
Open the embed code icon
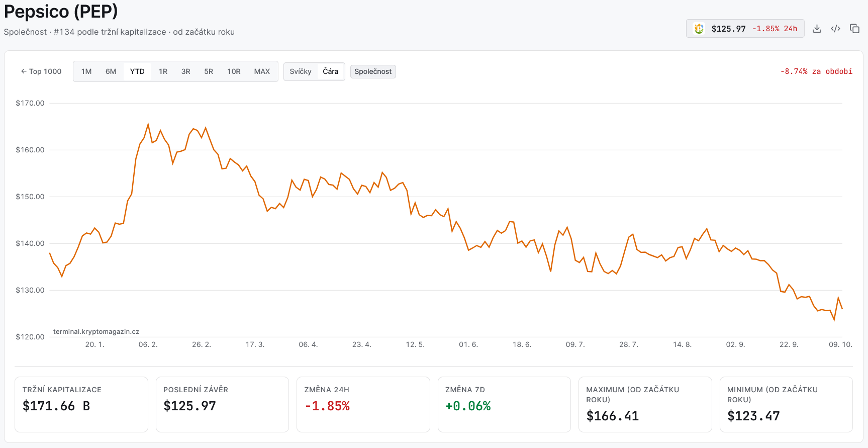(835, 29)
